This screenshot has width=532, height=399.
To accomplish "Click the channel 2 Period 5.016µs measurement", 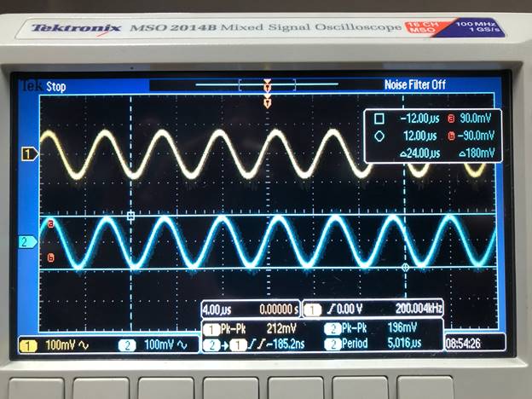I will 373,344.
